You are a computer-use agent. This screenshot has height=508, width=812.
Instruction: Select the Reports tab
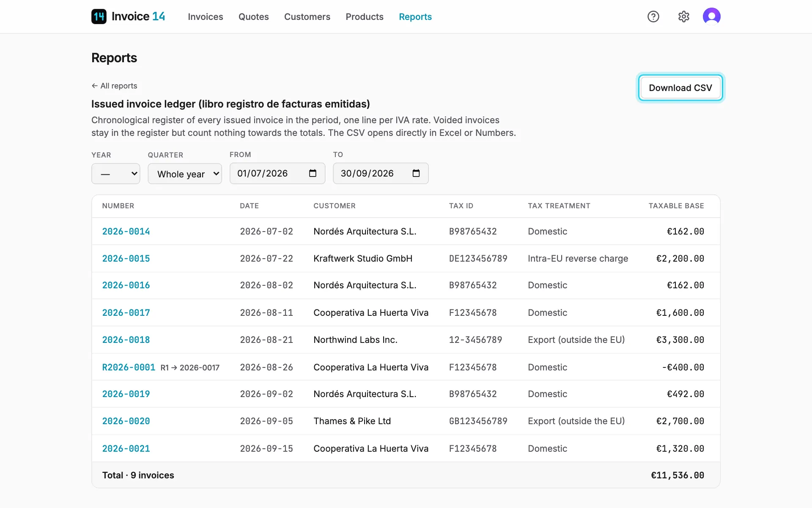coord(415,17)
